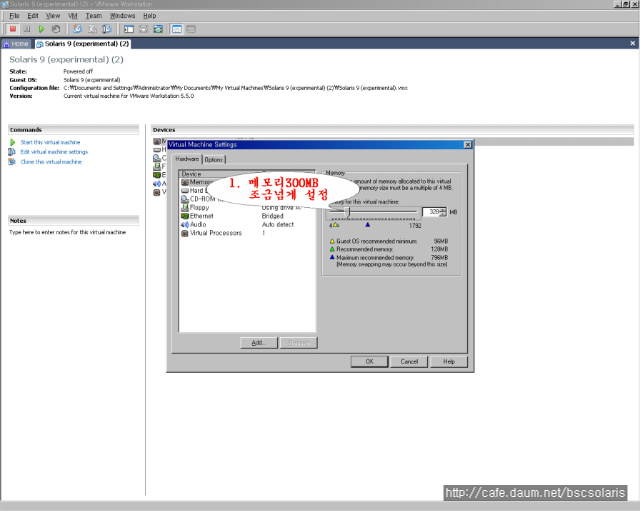Screen dimensions: 640x511
Task: Open the Edit menu
Action: tap(33, 16)
